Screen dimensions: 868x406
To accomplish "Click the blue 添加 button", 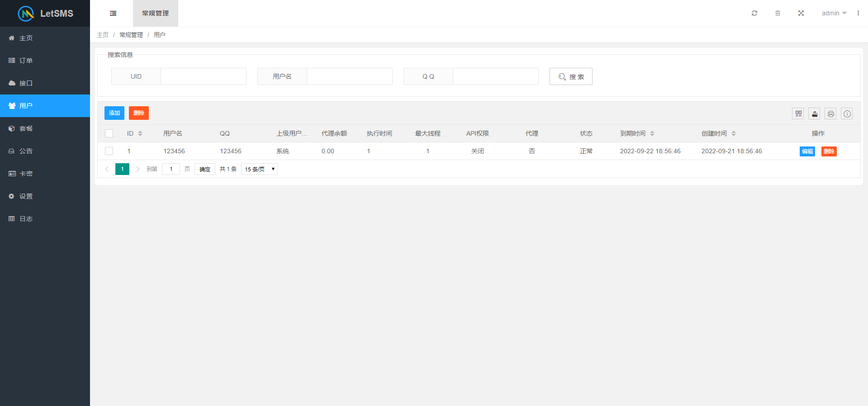I will 114,113.
